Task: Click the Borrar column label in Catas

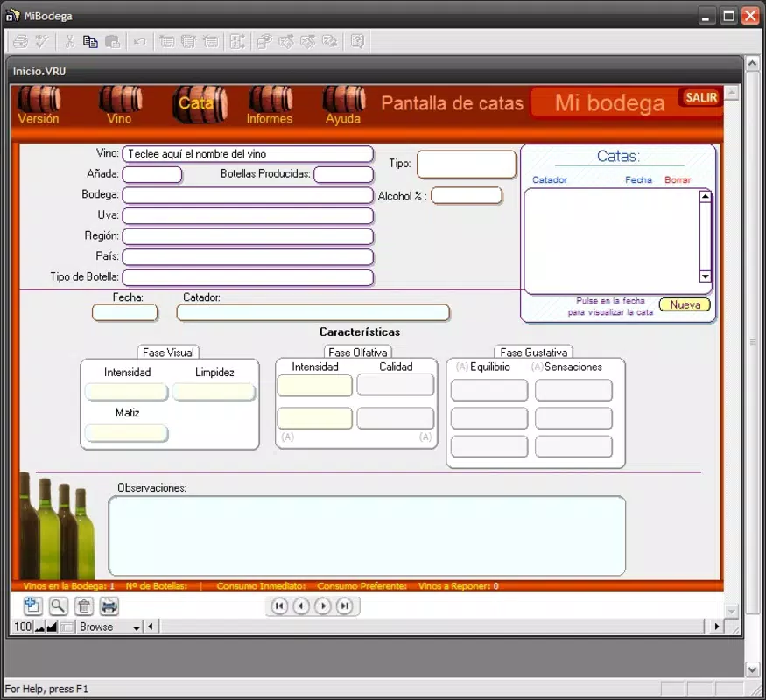Action: tap(678, 179)
